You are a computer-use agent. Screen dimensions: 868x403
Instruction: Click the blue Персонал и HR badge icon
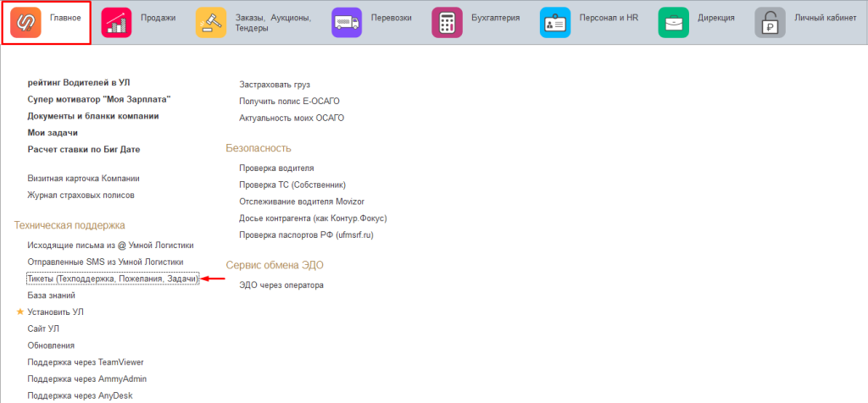(554, 23)
